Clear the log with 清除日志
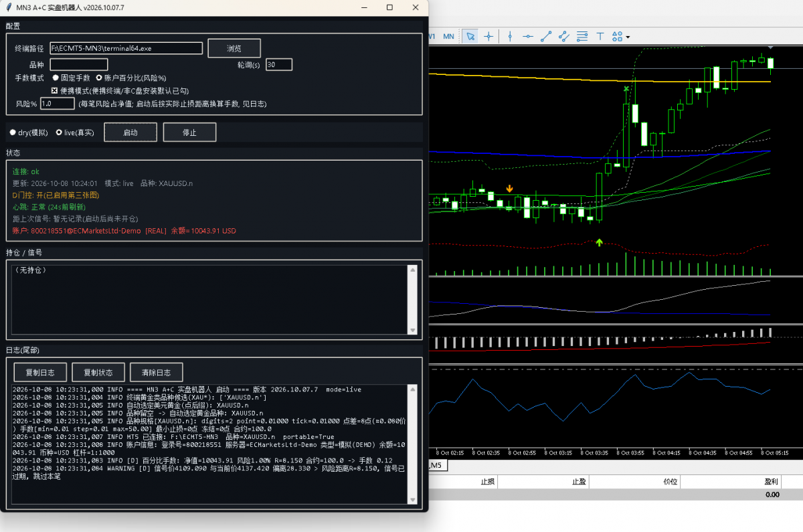 [157, 372]
